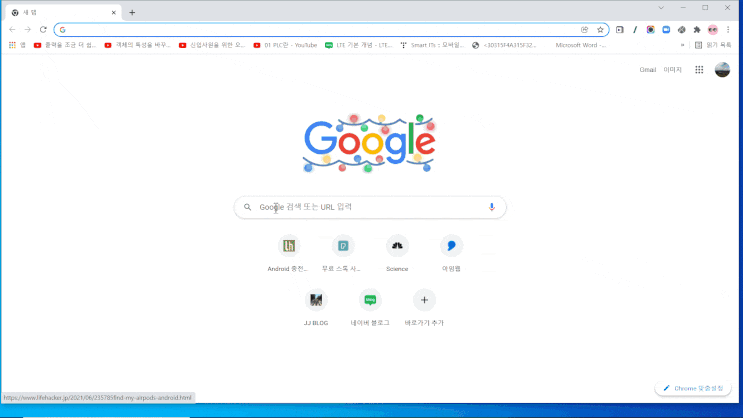Open the 'Smart ITs' bookmark
743x418 pixels.
[433, 45]
